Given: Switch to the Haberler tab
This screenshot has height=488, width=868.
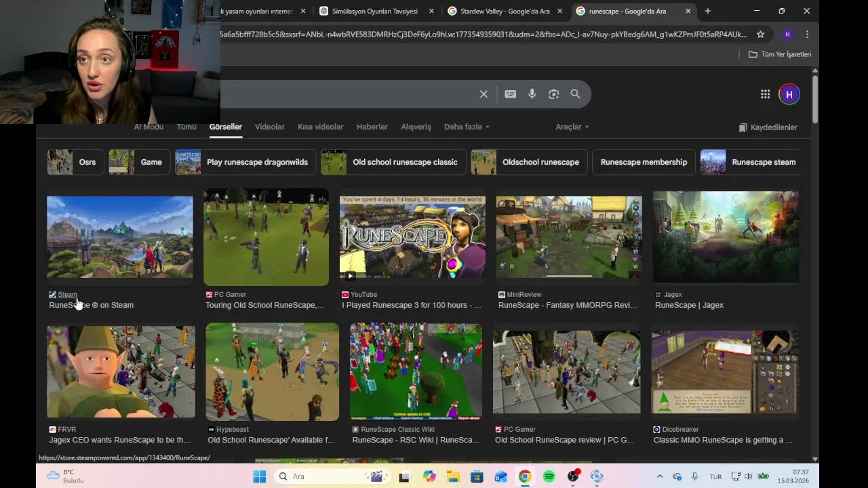Looking at the screenshot, I should click(x=372, y=127).
